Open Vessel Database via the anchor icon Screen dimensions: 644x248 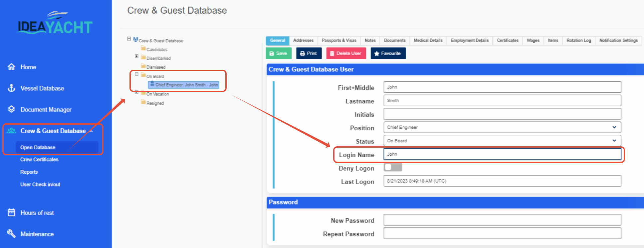12,88
